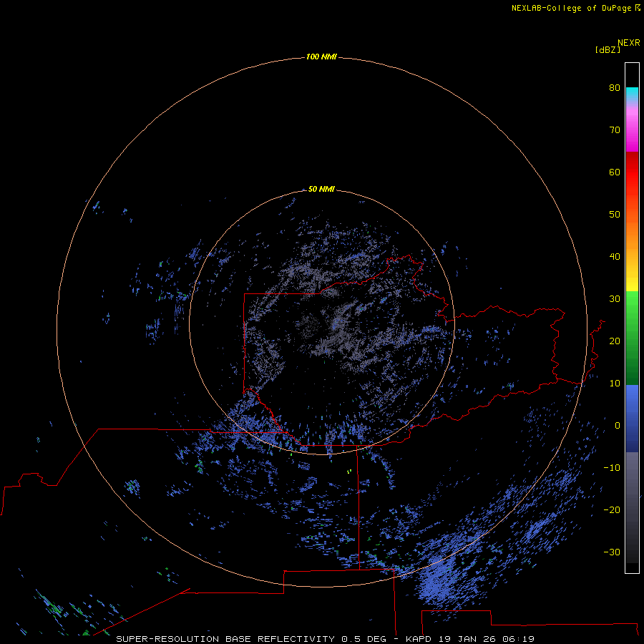This screenshot has width=644, height=644.
Task: Click the 10 value on the dBZ scale
Action: (x=615, y=384)
